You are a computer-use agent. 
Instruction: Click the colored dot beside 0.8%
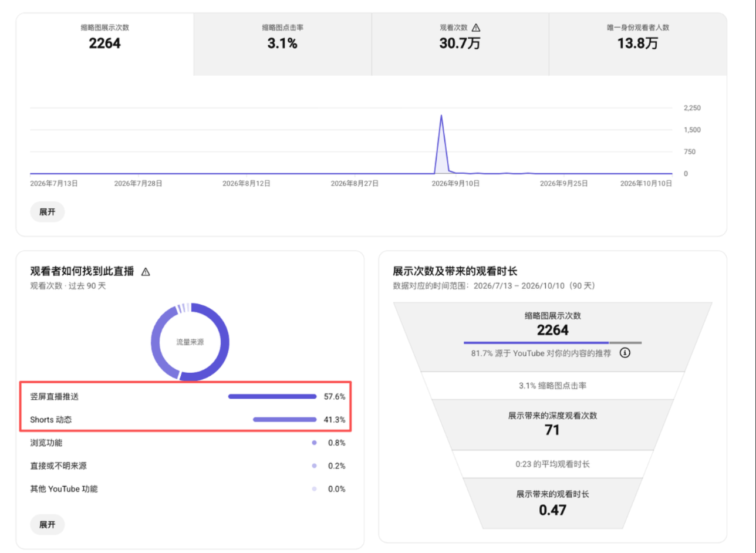point(315,443)
